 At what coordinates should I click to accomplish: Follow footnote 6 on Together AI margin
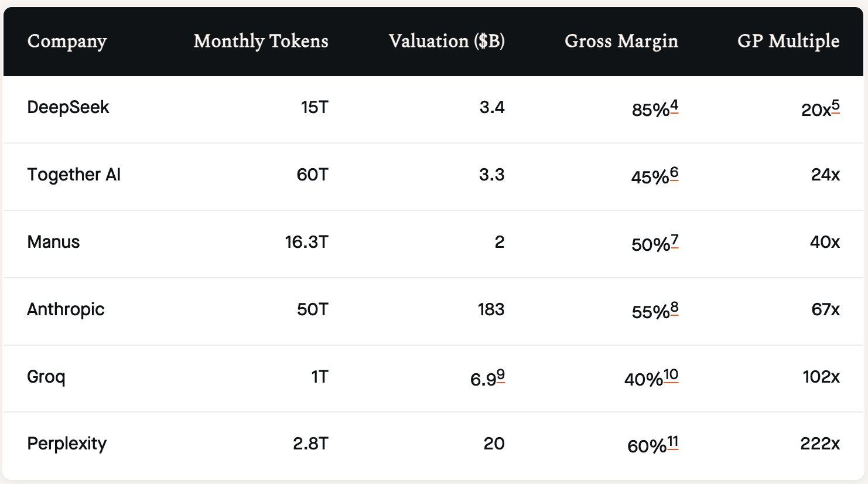coord(674,173)
